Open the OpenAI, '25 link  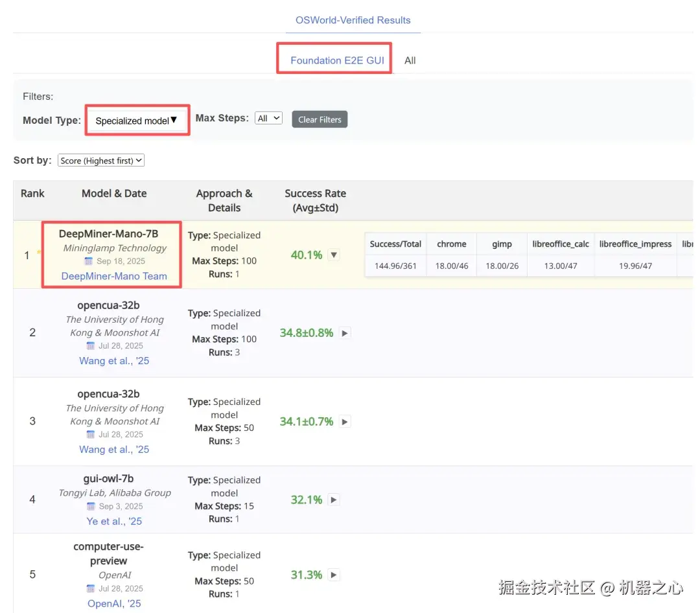(114, 603)
